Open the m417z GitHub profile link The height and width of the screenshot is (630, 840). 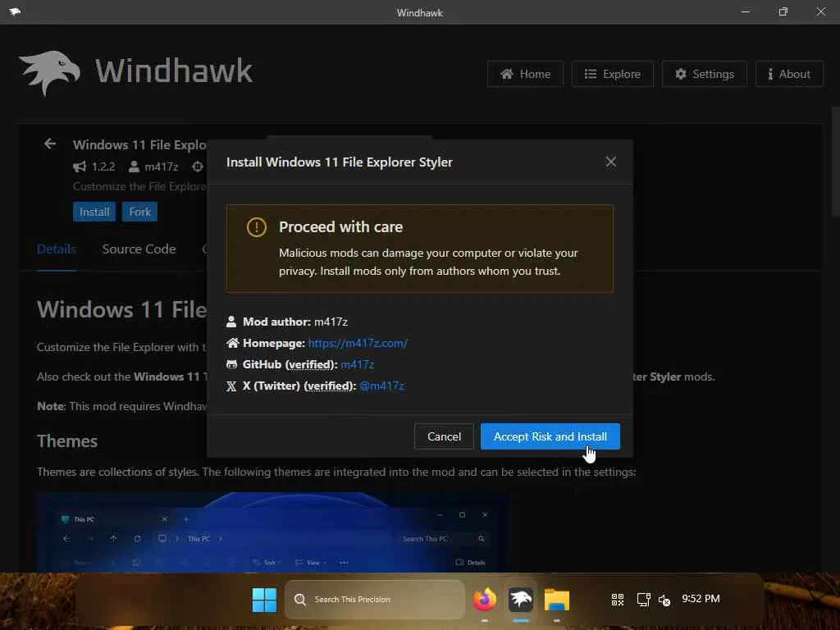358,364
